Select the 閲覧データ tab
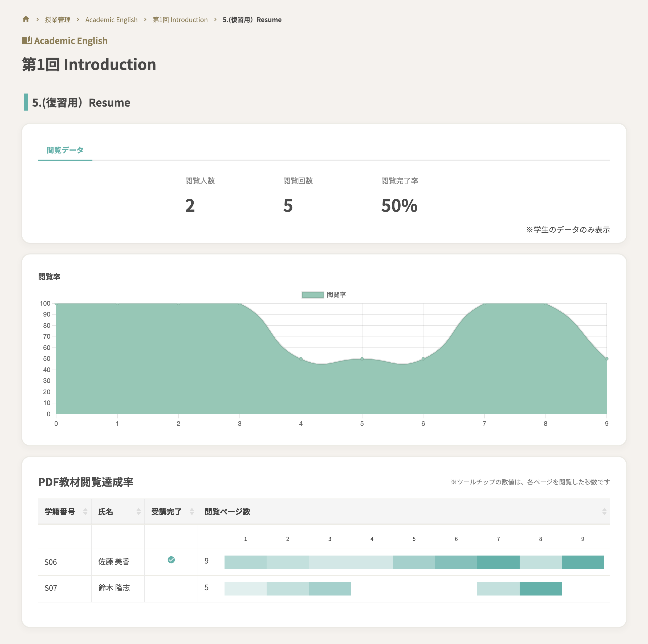The image size is (648, 644). click(x=65, y=150)
